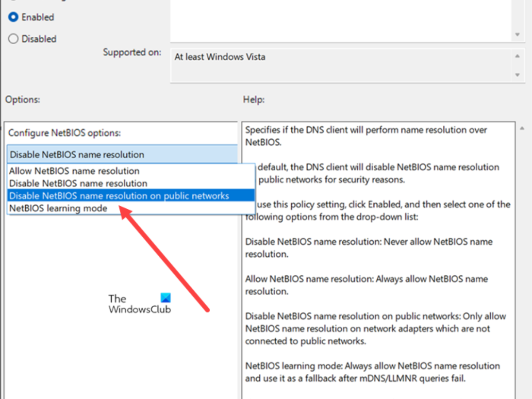
Task: Click TheWindowsClub blue logo icon
Action: [x=165, y=298]
